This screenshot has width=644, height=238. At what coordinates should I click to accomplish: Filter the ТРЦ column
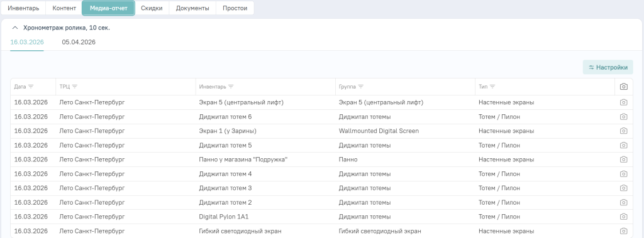pos(75,87)
